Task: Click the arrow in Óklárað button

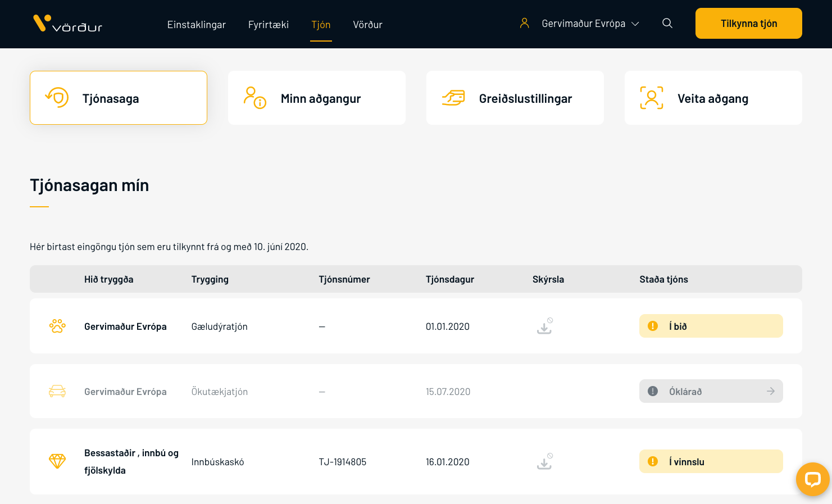Action: pyautogui.click(x=771, y=391)
